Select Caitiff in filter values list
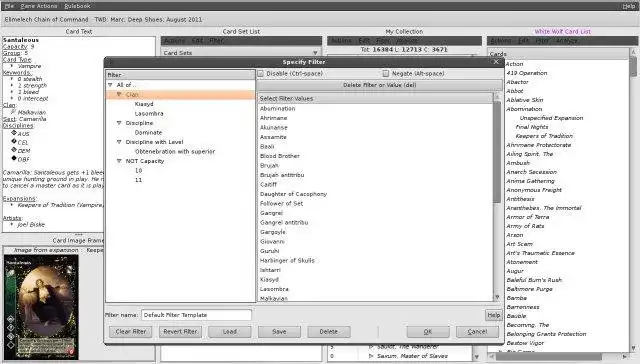The height and width of the screenshot is (364, 640). 268,184
